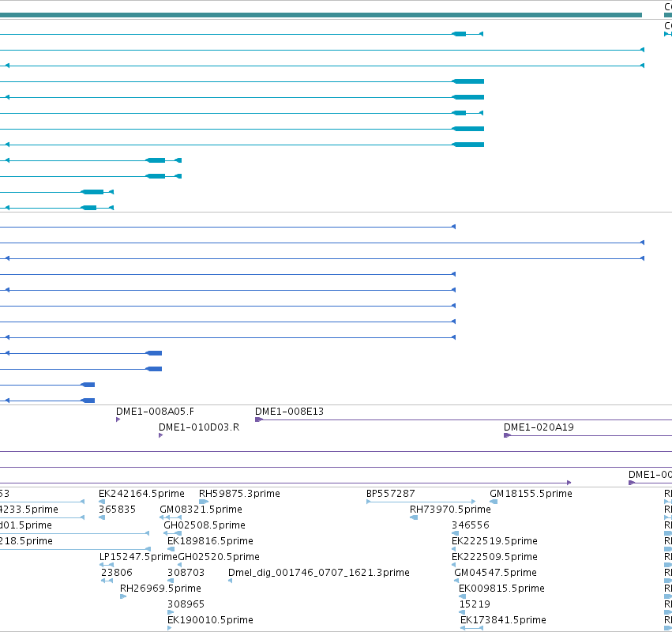Click the RH73970.5prime label

pyautogui.click(x=450, y=510)
